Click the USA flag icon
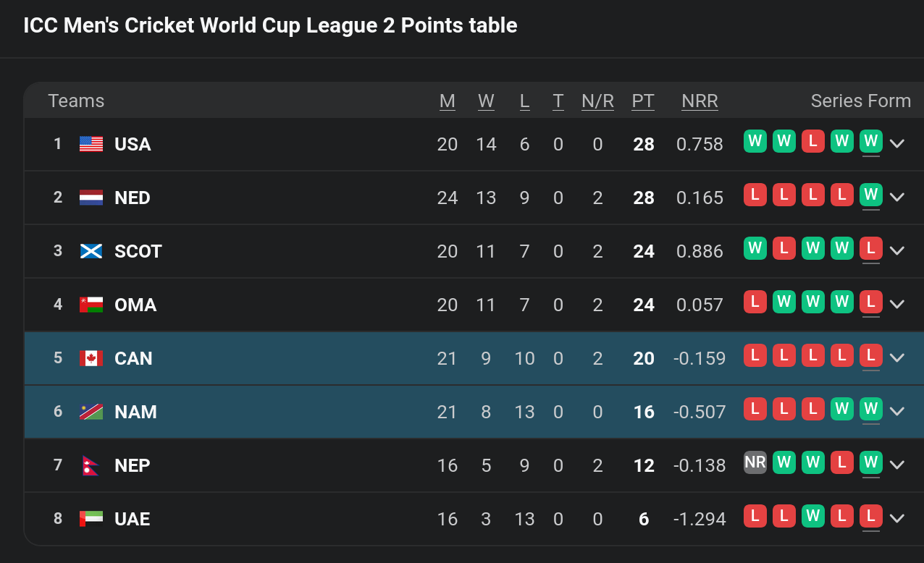Viewport: 924px width, 563px height. coord(91,144)
